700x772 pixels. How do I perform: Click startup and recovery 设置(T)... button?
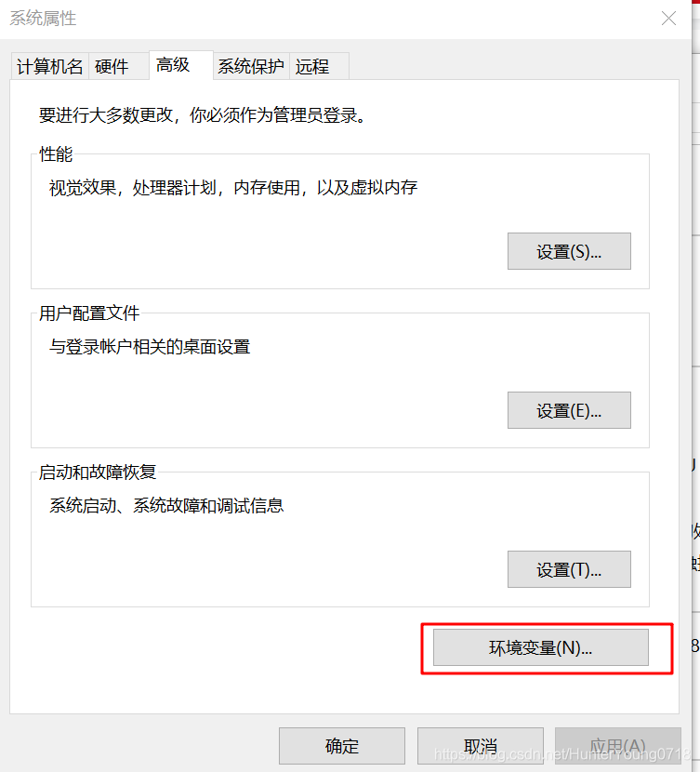(569, 569)
